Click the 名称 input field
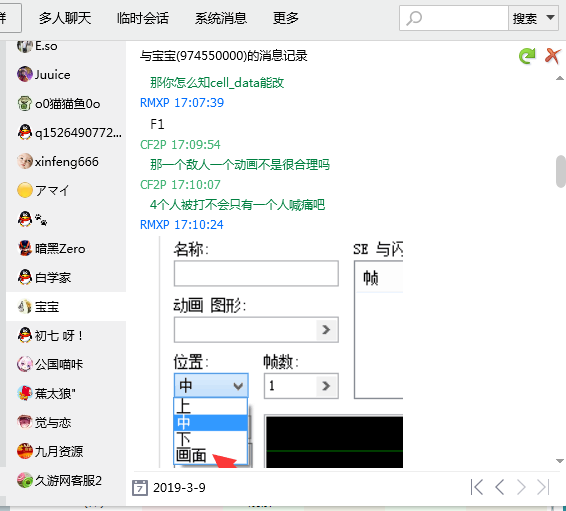The height and width of the screenshot is (511, 566). point(256,273)
